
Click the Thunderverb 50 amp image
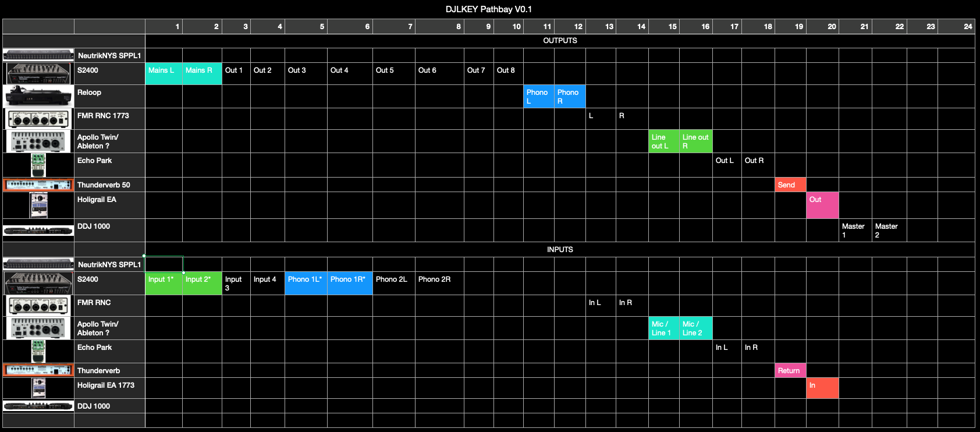tap(38, 185)
